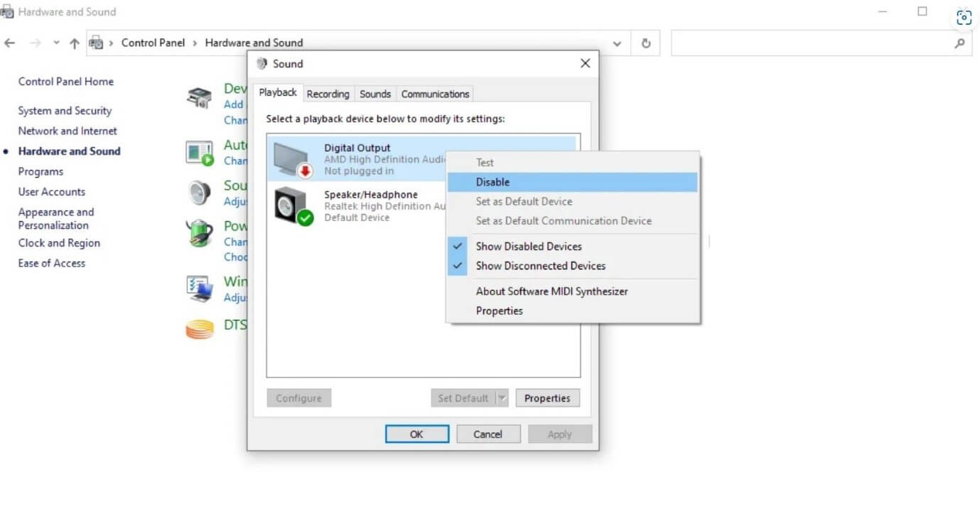Open Windows Mobility Center via its icon
The image size is (980, 514).
point(199,288)
